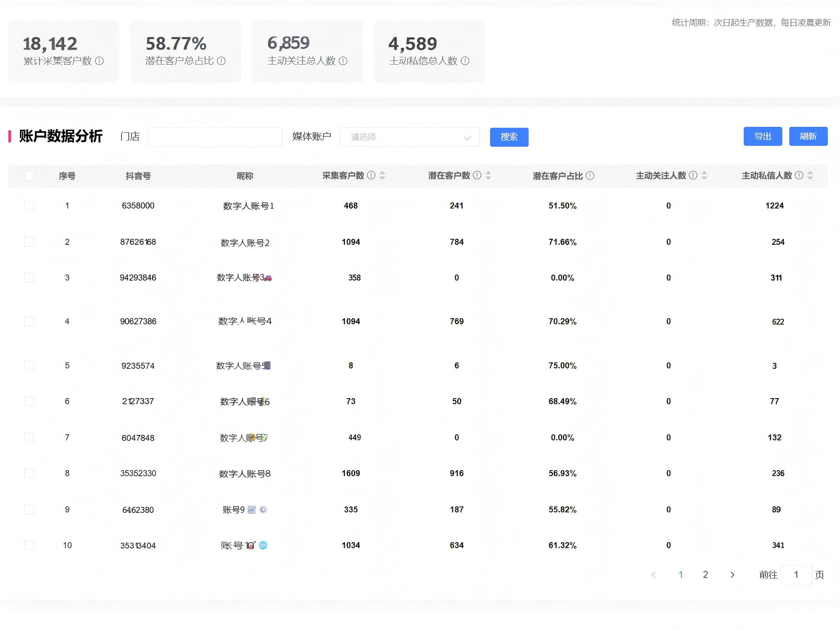Open the 主动私信人数 column tooltip icon
Screen dimensions: 840x630
click(x=799, y=176)
